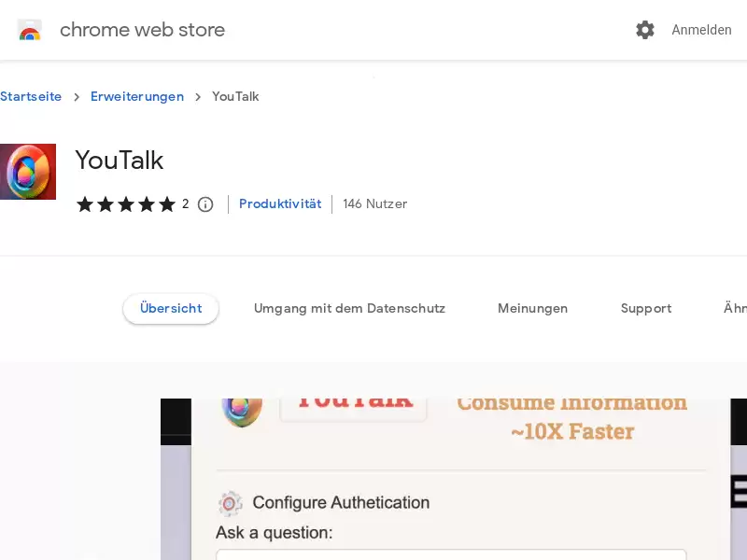747x560 pixels.
Task: Go to the Startseite breadcrumb link
Action: click(x=31, y=96)
